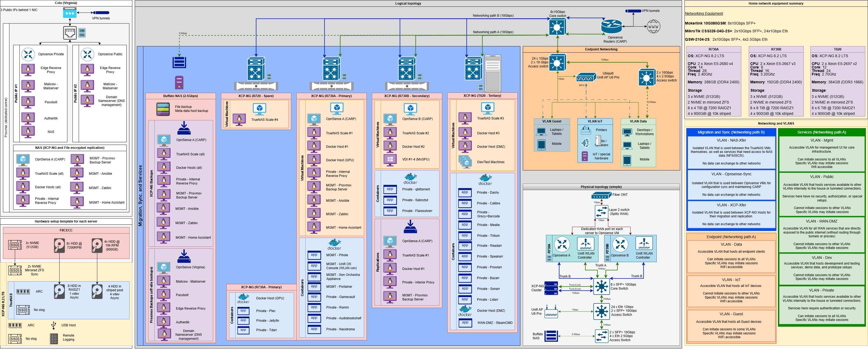This screenshot has width=868, height=363.
Task: Select the 'R730B' spec table header
Action: pos(776,49)
